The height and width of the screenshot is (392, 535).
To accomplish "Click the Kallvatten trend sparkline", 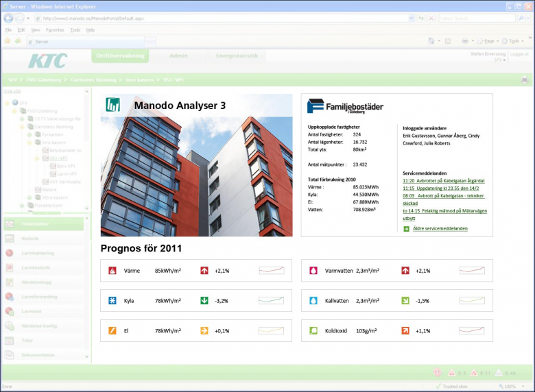I will click(472, 301).
